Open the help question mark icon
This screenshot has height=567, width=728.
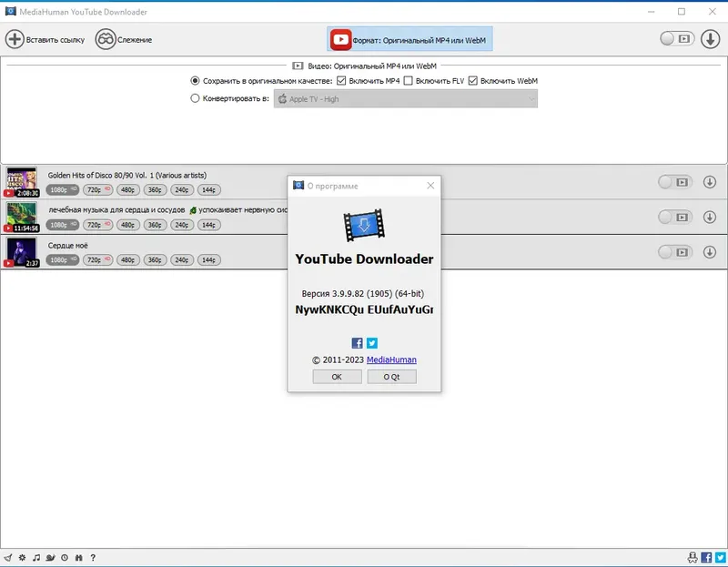pyautogui.click(x=93, y=558)
